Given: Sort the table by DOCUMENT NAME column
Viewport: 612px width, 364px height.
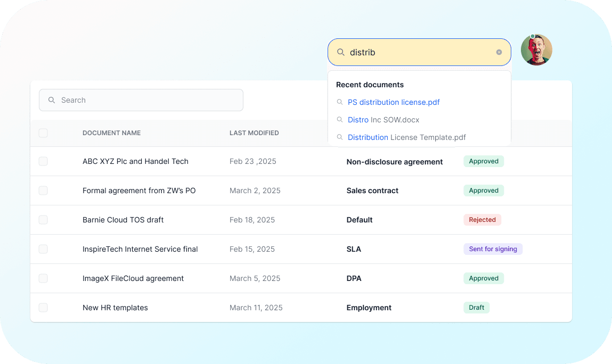Looking at the screenshot, I should [x=111, y=133].
